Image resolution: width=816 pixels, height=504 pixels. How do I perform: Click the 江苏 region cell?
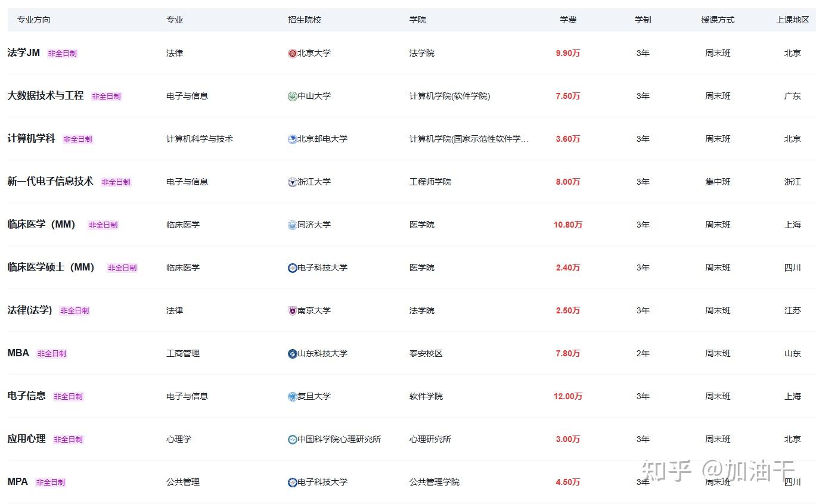(x=793, y=310)
